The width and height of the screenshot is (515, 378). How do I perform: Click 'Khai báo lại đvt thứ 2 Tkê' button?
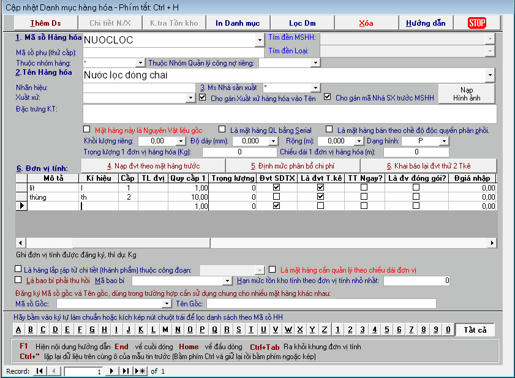[x=429, y=166]
